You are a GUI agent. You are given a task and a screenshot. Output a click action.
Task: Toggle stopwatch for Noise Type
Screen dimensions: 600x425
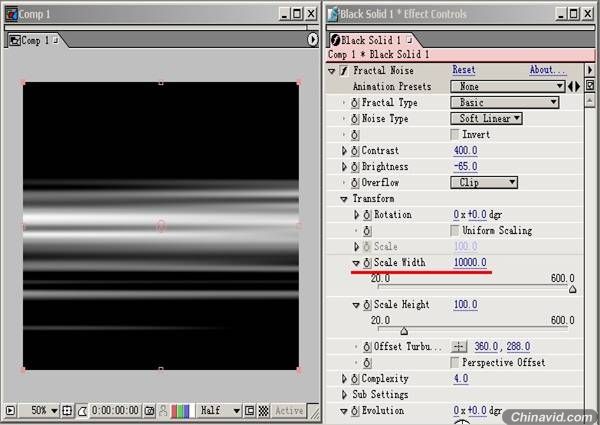[x=355, y=119]
